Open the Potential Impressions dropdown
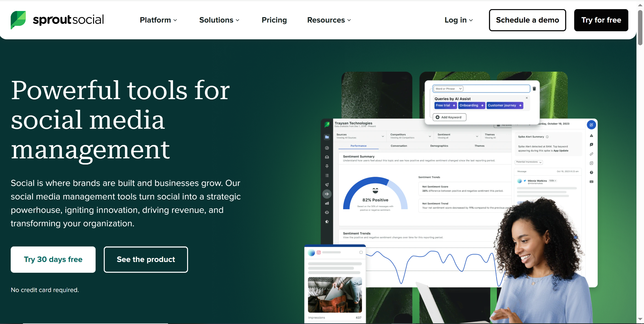The image size is (644, 324). (x=529, y=162)
